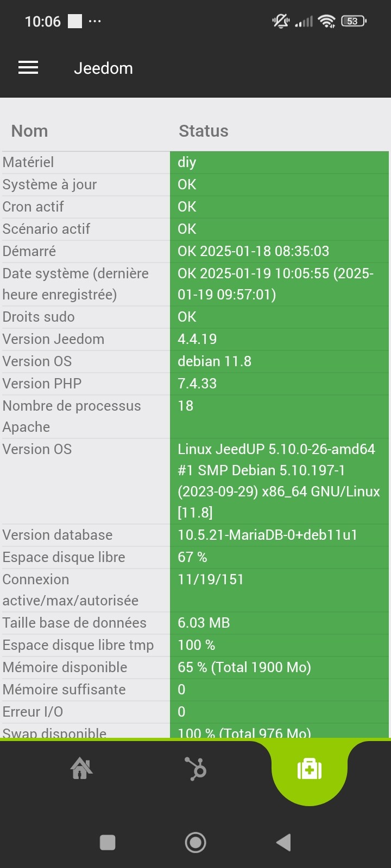Select the Version Jeedom 4.4.19 value
Viewport: 391px width, 868px height.
click(x=197, y=339)
